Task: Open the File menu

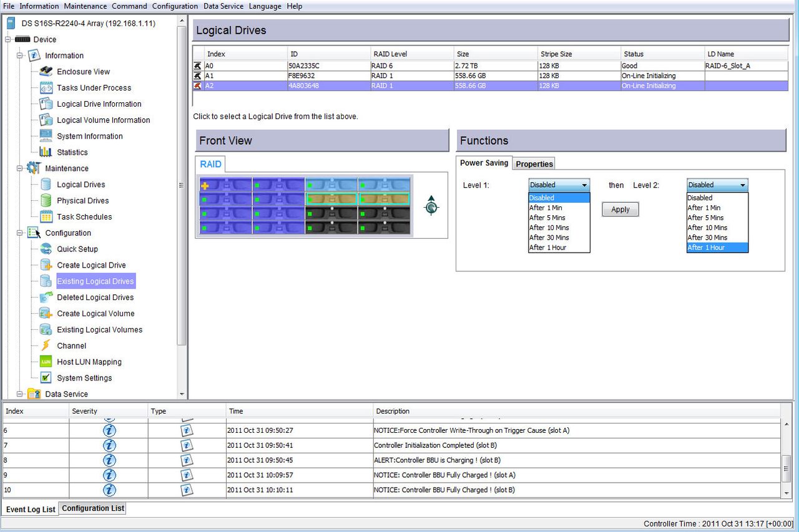Action: (x=9, y=6)
